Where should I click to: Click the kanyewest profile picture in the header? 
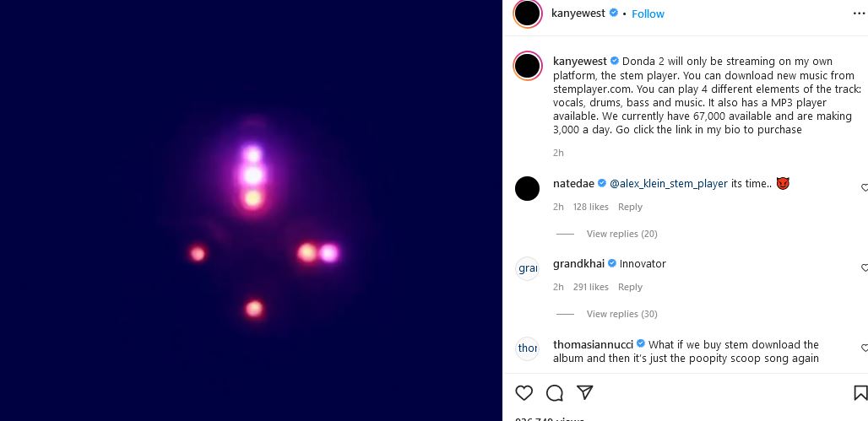(x=527, y=13)
